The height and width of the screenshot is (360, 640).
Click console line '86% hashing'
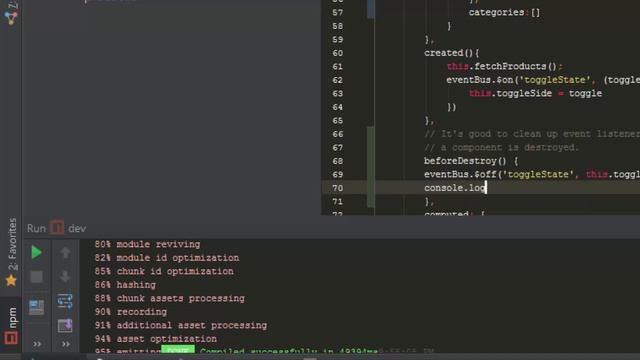125,285
